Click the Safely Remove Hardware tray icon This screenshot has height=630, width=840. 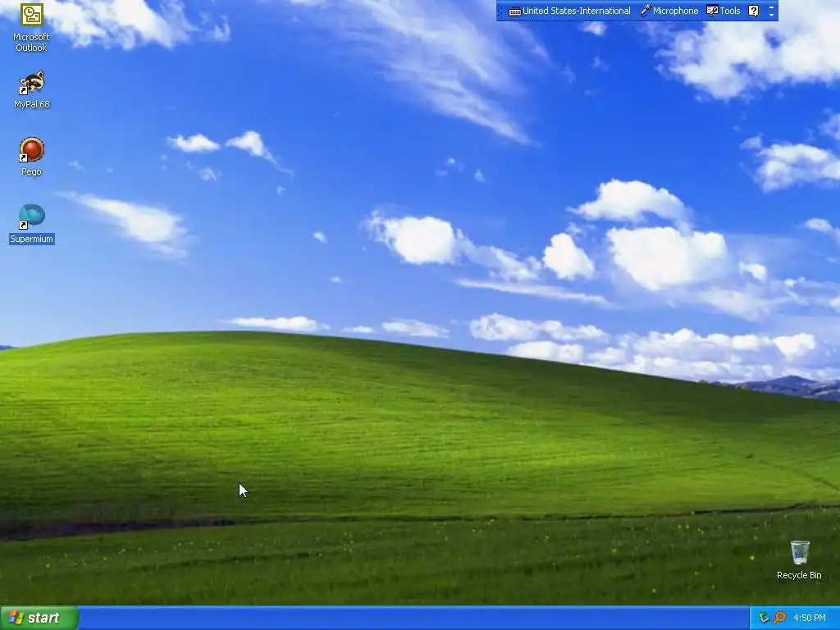click(764, 618)
